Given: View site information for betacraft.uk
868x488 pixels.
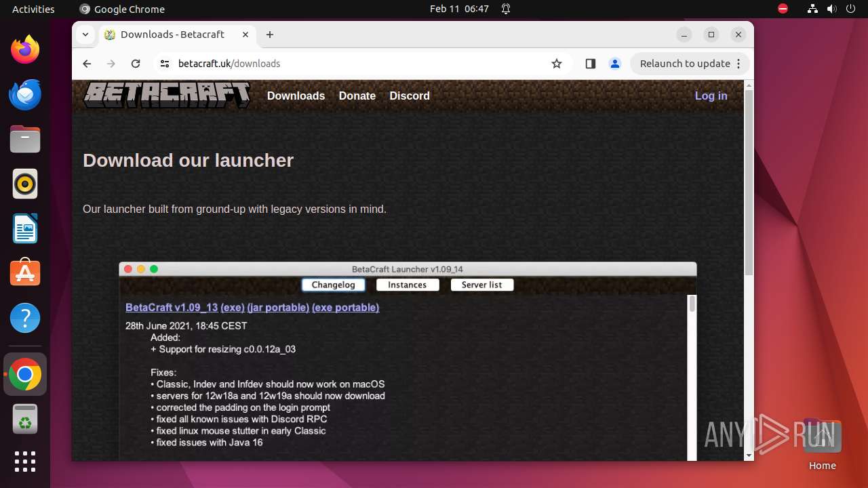Looking at the screenshot, I should (x=165, y=64).
